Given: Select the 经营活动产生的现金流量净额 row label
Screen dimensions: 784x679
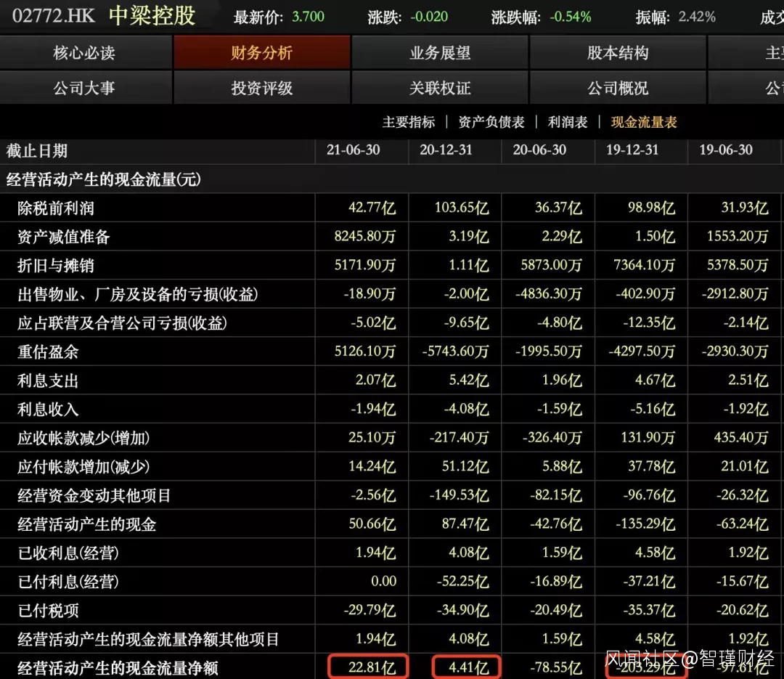Looking at the screenshot, I should (x=118, y=668).
